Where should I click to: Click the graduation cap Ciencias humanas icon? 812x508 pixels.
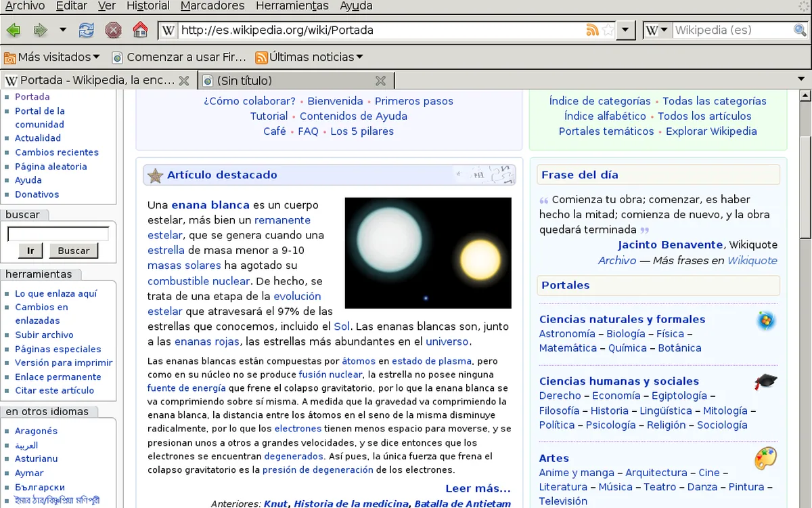pos(766,381)
